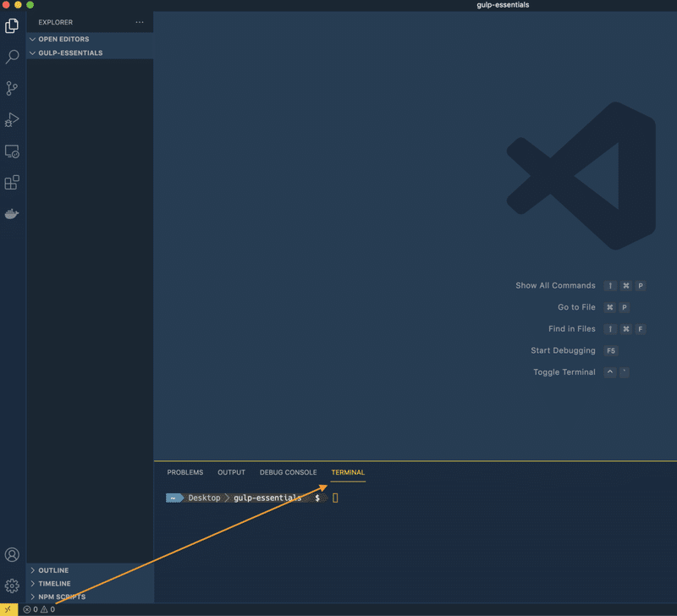677x616 pixels.
Task: Click Start Debugging hint text
Action: (x=563, y=350)
